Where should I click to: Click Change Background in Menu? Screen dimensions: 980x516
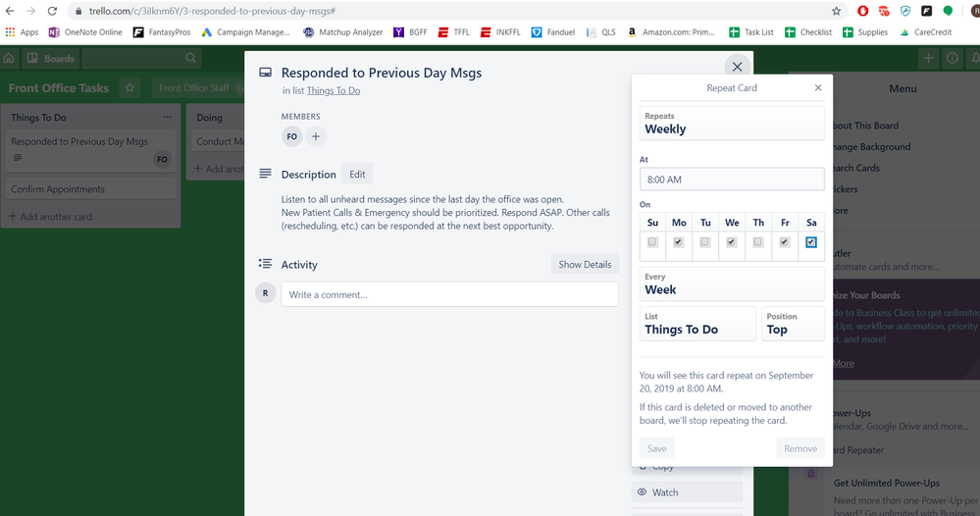pyautogui.click(x=872, y=147)
